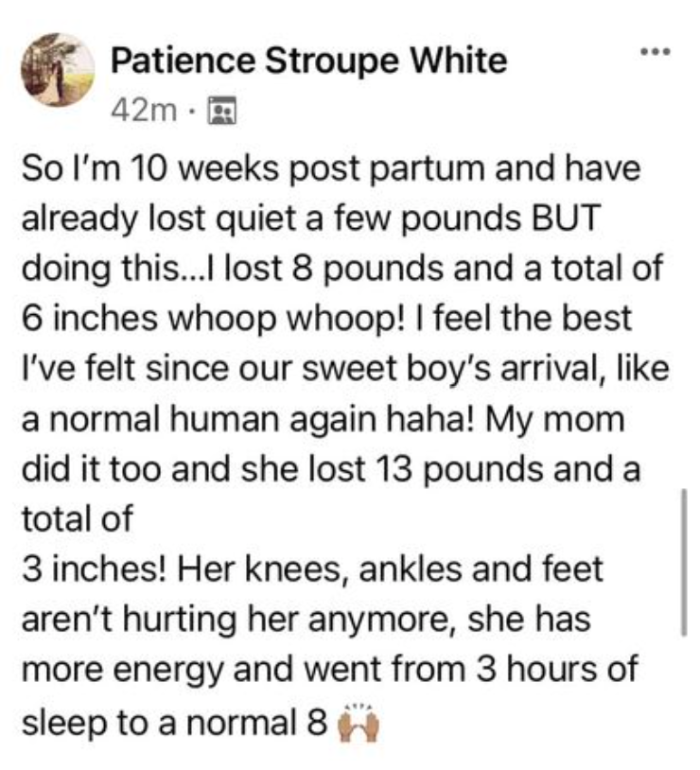Open the three-dot post options menu
The image size is (700, 770).
click(x=656, y=51)
